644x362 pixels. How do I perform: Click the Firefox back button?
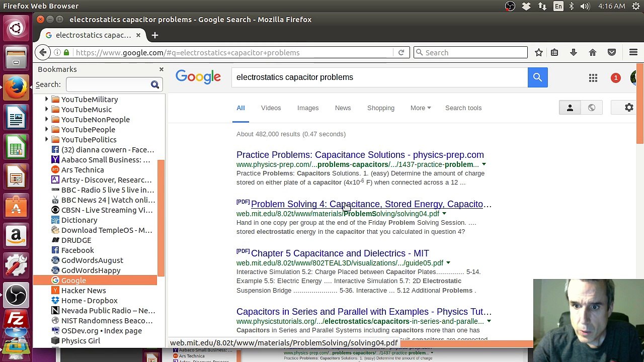tap(43, 52)
